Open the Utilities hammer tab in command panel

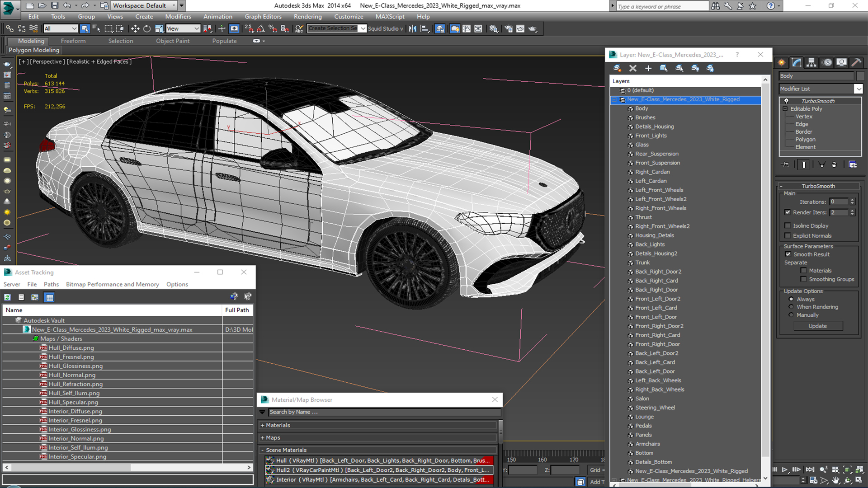[856, 62]
